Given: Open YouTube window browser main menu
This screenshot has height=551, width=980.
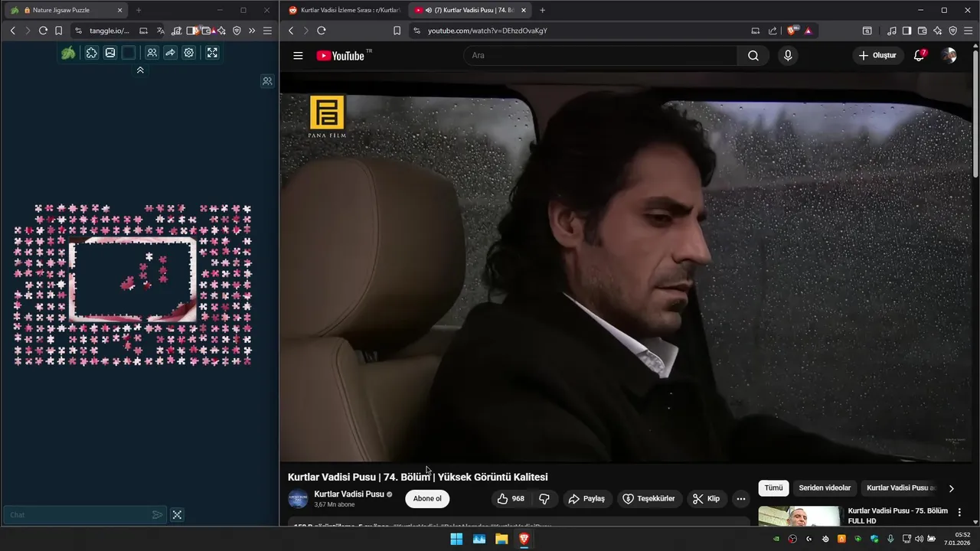Looking at the screenshot, I should tap(968, 31).
